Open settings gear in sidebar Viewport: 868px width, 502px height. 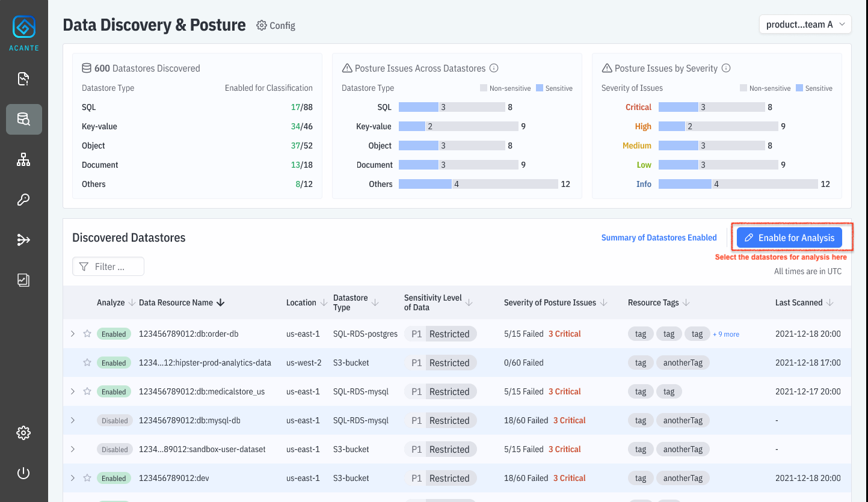pyautogui.click(x=23, y=432)
